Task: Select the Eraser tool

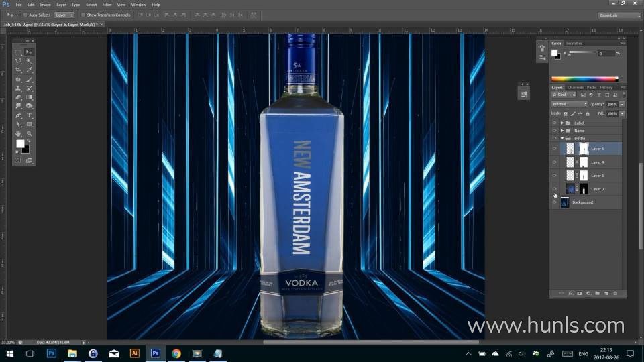Action: pyautogui.click(x=18, y=97)
